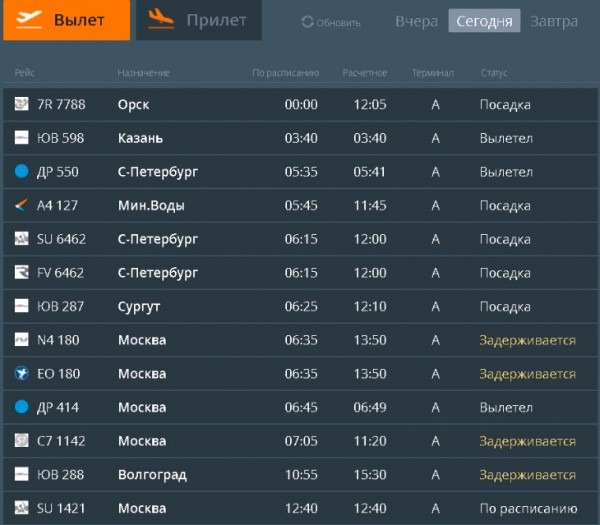
Task: Click the refresh icon beside Обновить
Action: pos(307,22)
